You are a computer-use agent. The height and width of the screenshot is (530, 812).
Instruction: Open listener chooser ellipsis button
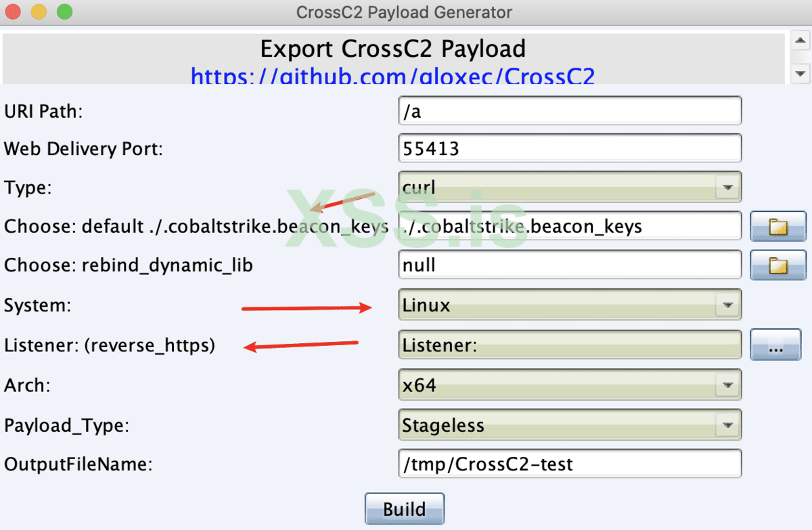775,345
